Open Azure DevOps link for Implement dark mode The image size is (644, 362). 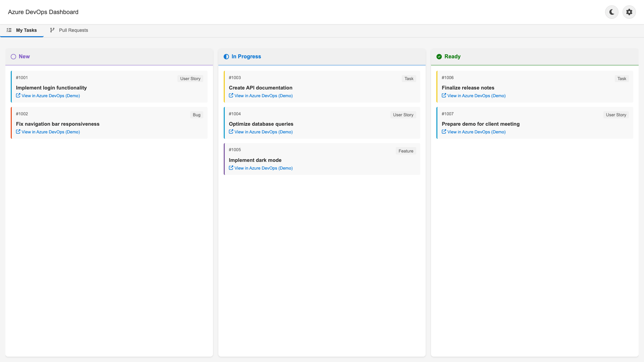pyautogui.click(x=261, y=168)
